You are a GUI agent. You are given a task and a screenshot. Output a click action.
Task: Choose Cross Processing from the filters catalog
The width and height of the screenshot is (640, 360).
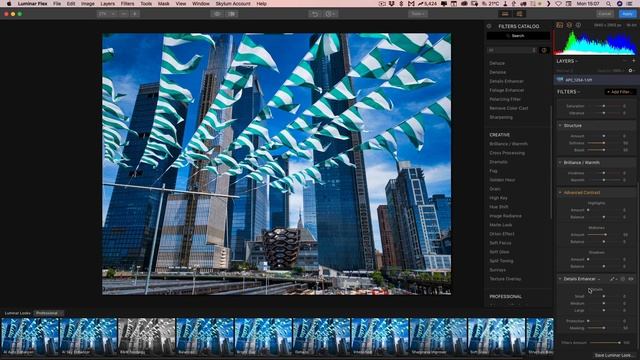point(507,153)
